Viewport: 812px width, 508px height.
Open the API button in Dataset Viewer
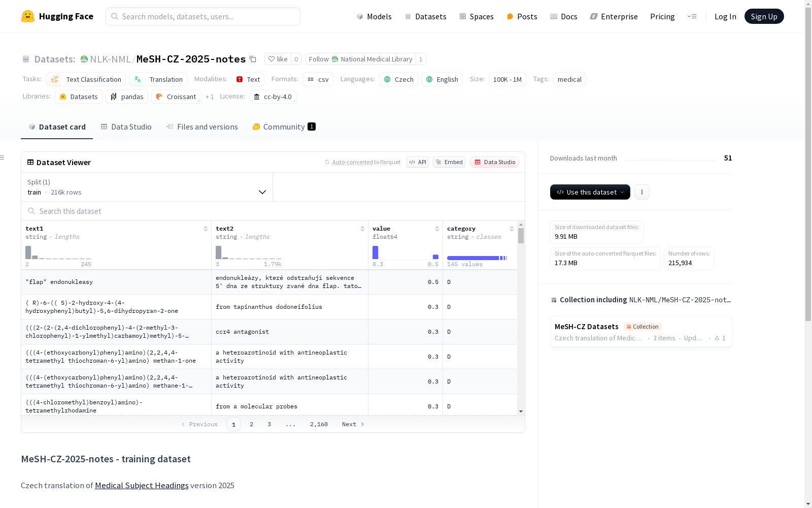coord(418,162)
